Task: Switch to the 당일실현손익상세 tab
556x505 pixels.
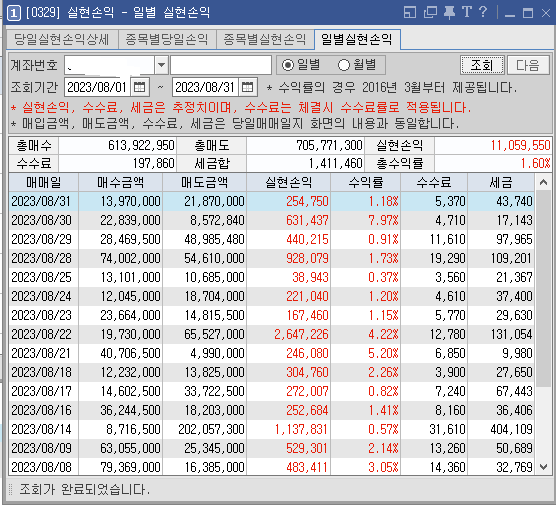Action: [x=62, y=39]
